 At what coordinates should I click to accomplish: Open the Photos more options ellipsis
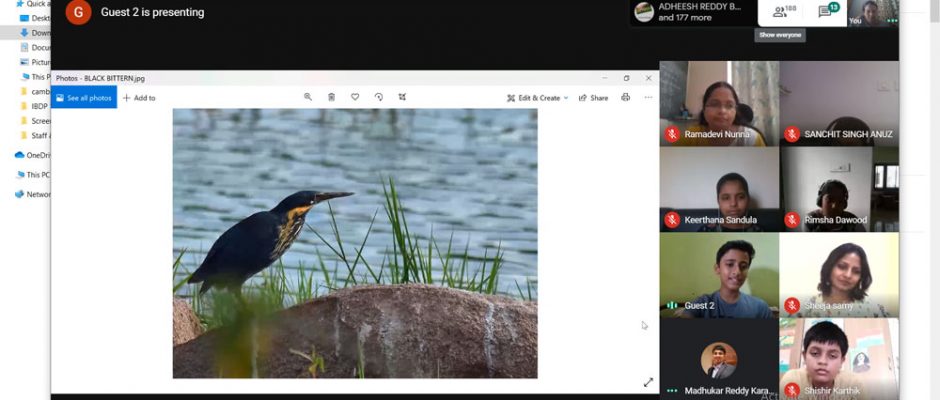648,97
